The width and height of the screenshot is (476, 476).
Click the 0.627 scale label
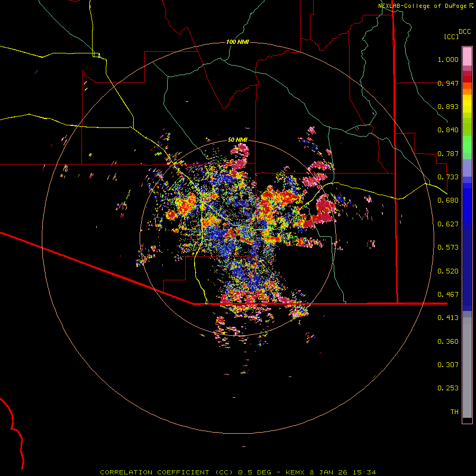click(448, 224)
